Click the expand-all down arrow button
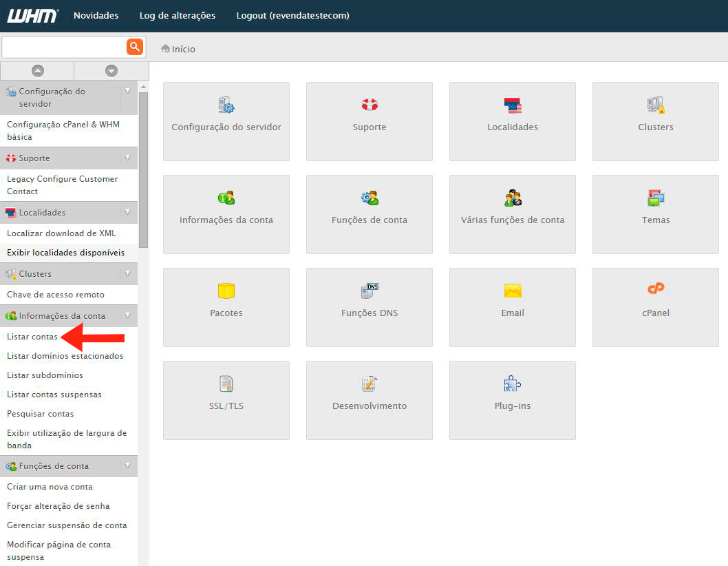728x566 pixels. 111,71
